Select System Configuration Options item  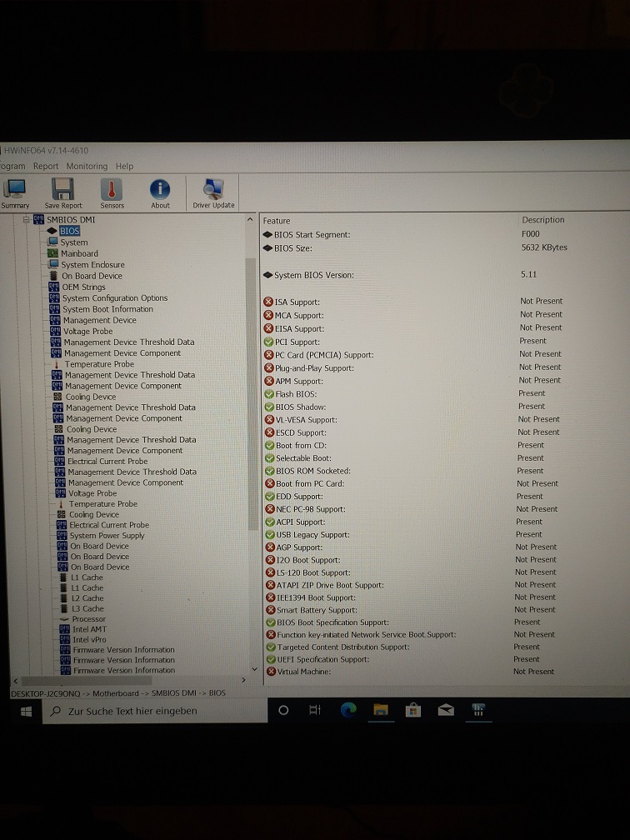(115, 297)
